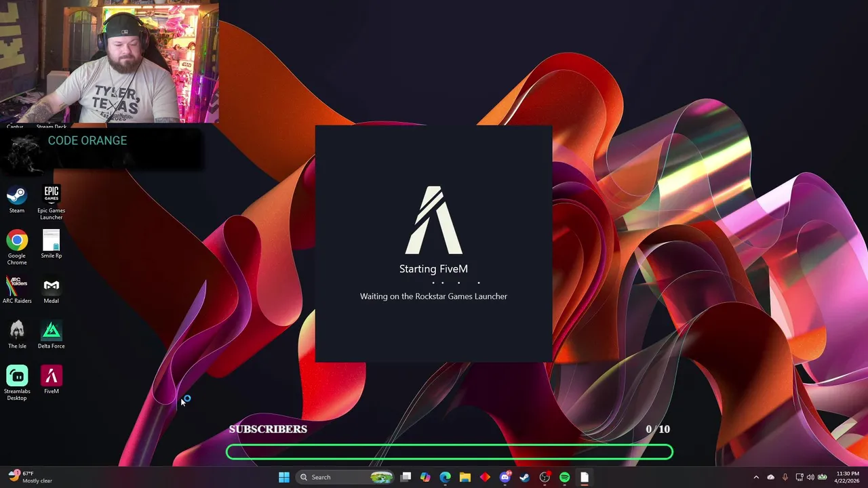868x488 pixels.
Task: Open Discord from the taskbar
Action: pyautogui.click(x=505, y=477)
